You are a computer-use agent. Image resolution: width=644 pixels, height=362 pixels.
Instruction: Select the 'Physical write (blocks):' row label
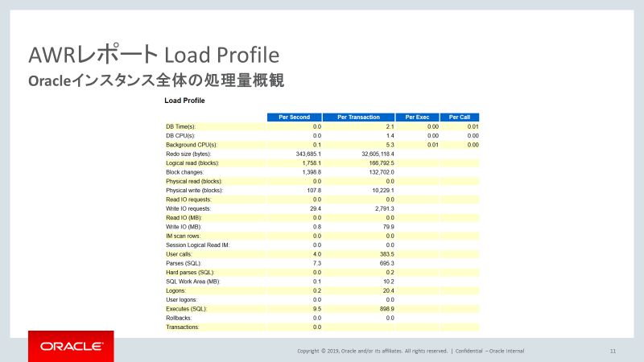click(x=194, y=191)
